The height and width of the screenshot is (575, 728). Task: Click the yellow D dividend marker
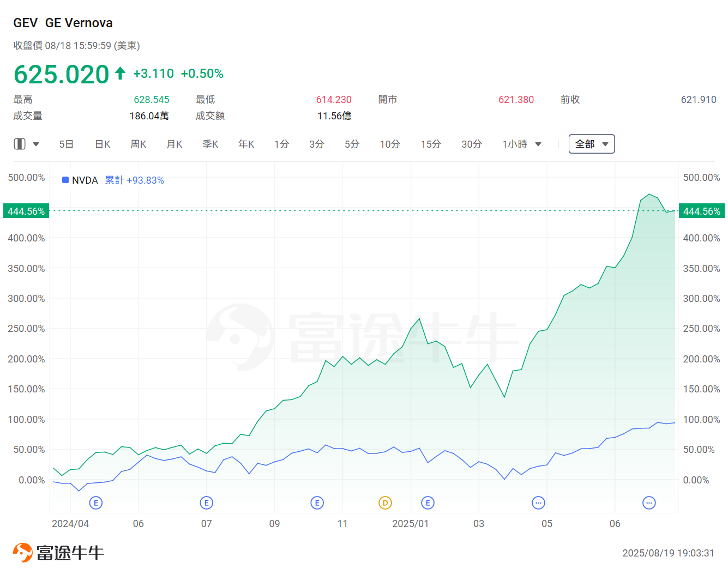click(386, 503)
